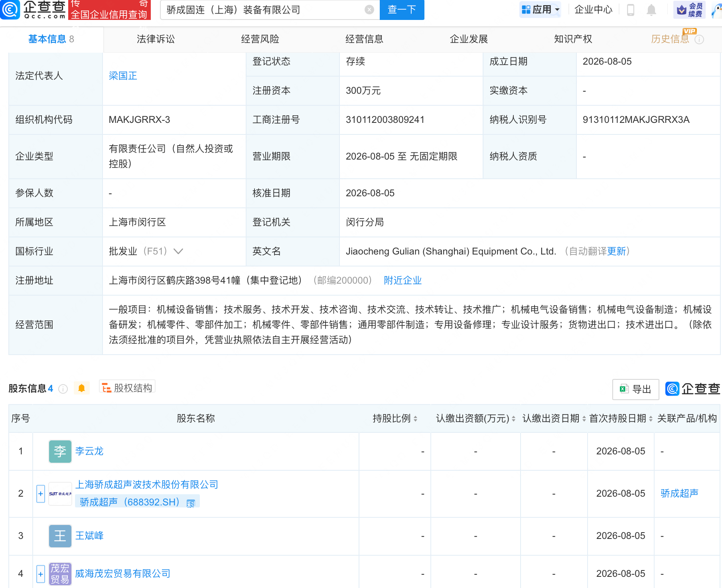Sort by 持股比例 column
The height and width of the screenshot is (588, 722).
tap(415, 418)
